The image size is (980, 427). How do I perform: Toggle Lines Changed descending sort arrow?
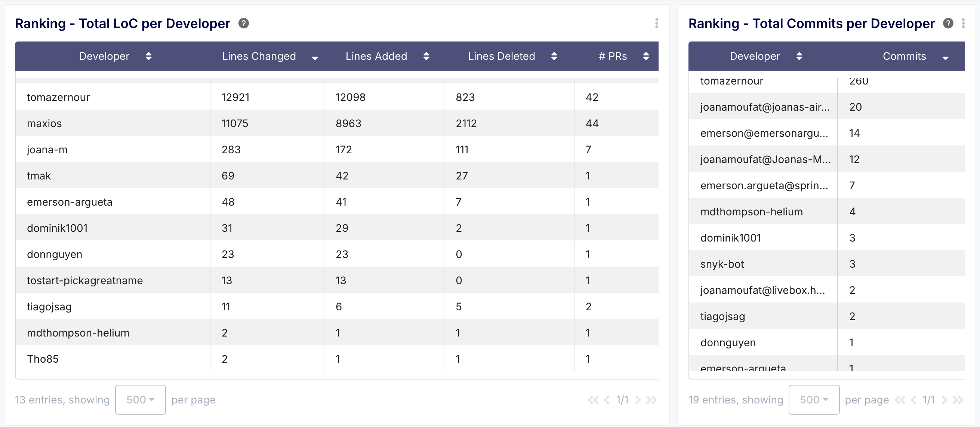click(315, 58)
